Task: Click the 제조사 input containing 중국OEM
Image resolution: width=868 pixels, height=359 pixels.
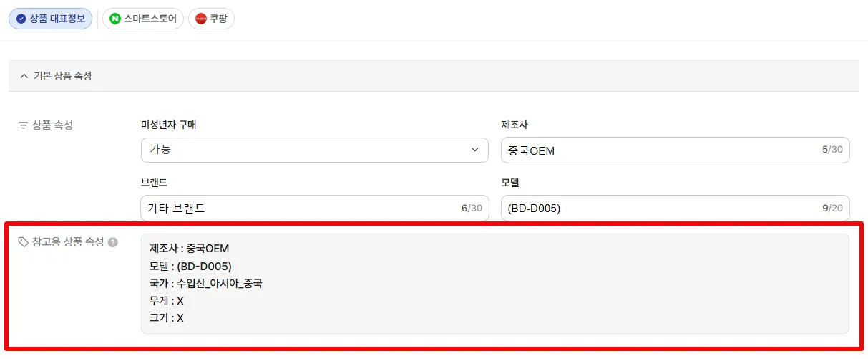Action: pyautogui.click(x=676, y=150)
